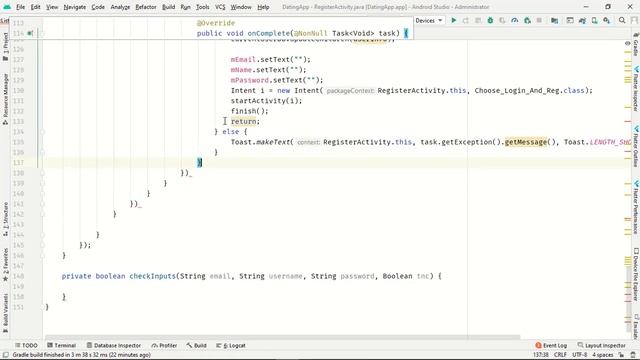The image size is (640, 360).
Task: Click the Android Studio logo icon
Action: pyautogui.click(x=7, y=7)
